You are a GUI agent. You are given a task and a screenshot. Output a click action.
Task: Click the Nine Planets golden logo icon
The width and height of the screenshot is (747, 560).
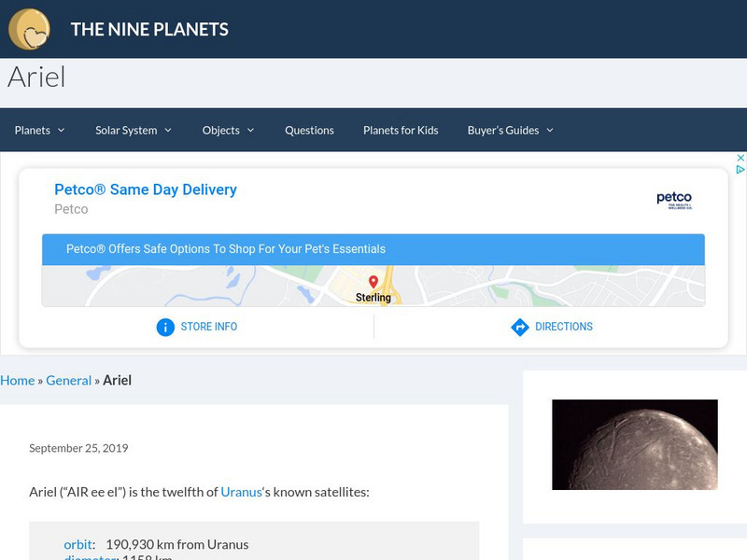29,29
